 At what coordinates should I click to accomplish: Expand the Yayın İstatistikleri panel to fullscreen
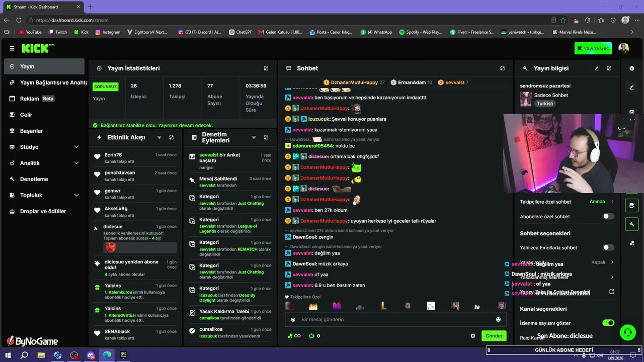(x=266, y=68)
